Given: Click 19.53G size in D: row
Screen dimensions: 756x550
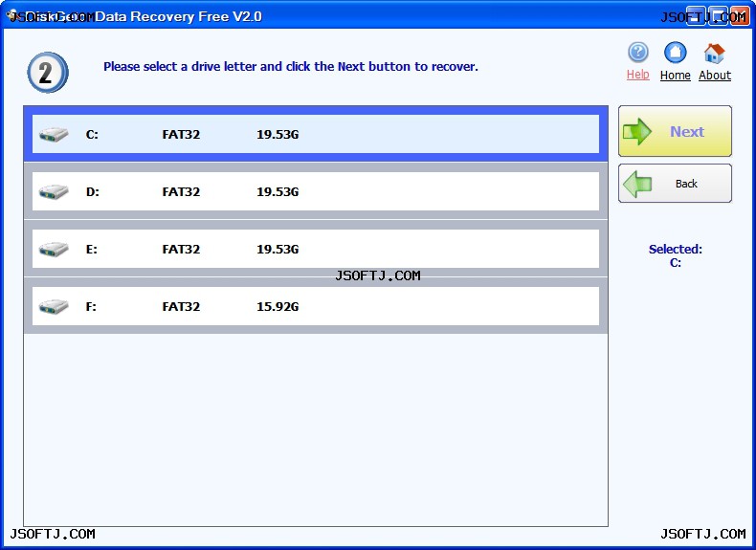Looking at the screenshot, I should (278, 192).
